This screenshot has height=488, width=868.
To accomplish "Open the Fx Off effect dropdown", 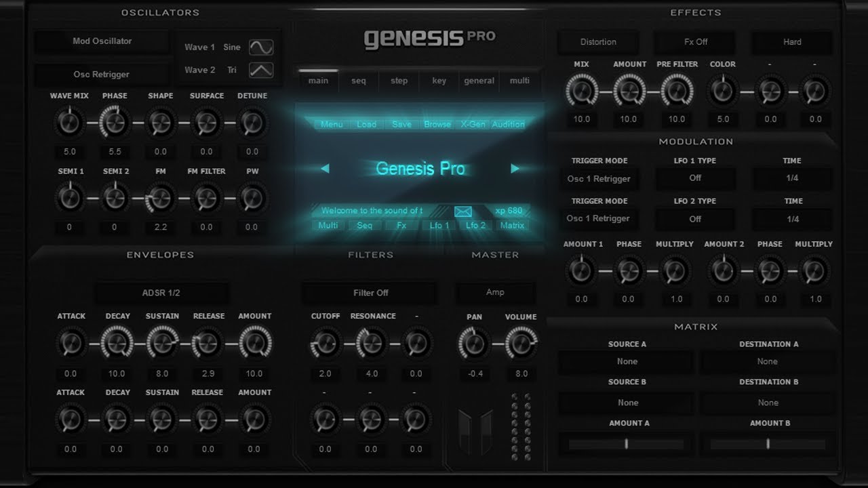I will pos(696,42).
